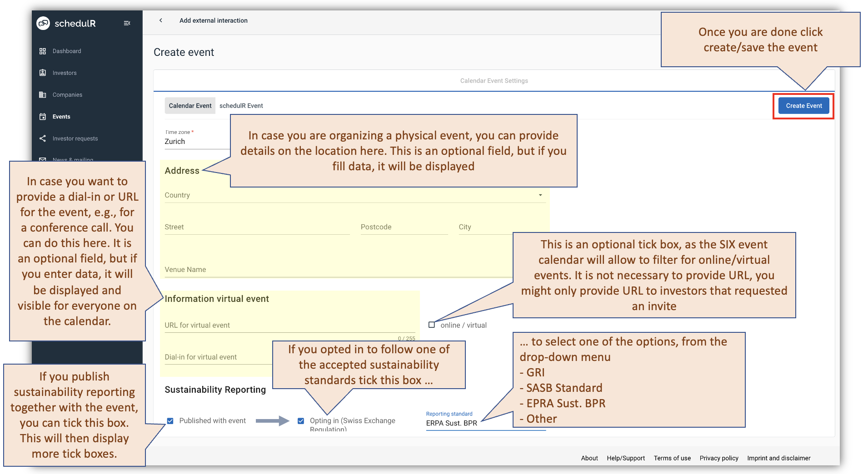
Task: Open the Dashboard section icon
Action: pyautogui.click(x=43, y=51)
